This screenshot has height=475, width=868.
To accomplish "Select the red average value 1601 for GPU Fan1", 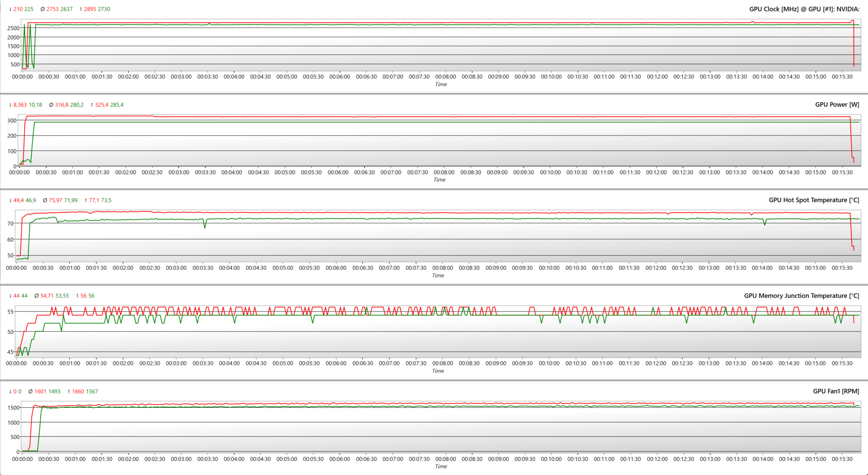I will pyautogui.click(x=41, y=391).
